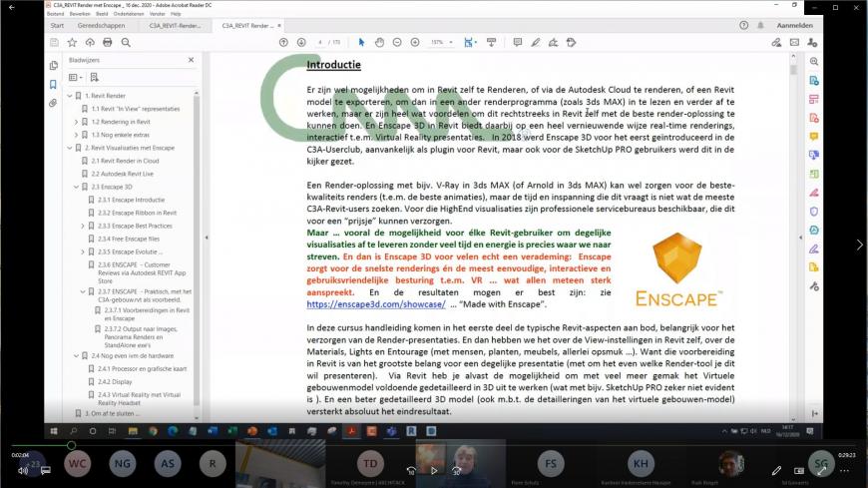Open bookmark '2.4.2 Display'
This screenshot has height=488, width=868.
pos(115,381)
